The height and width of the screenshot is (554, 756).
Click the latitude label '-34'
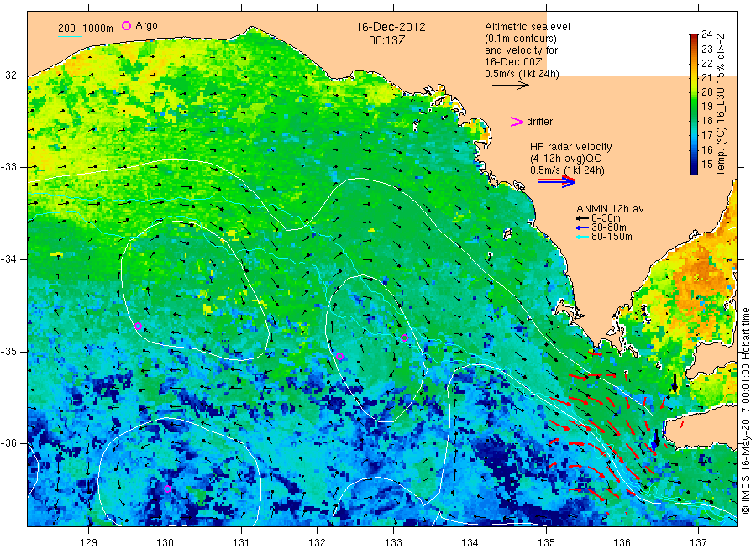[x=8, y=259]
